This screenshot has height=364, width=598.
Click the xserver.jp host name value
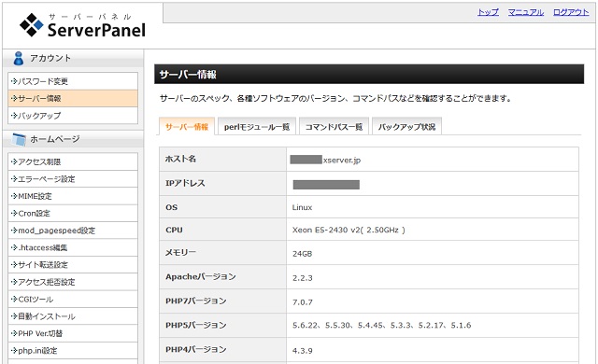tap(342, 161)
